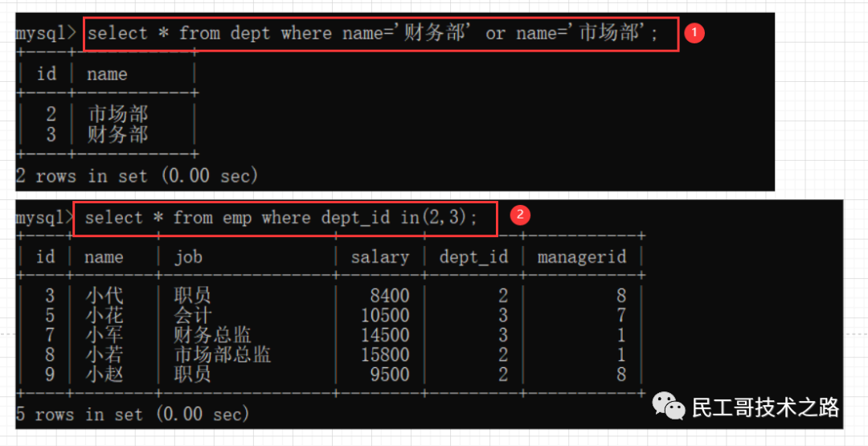Viewport: 868px width, 446px height.
Task: Click the 会计 job cell
Action: click(x=193, y=315)
